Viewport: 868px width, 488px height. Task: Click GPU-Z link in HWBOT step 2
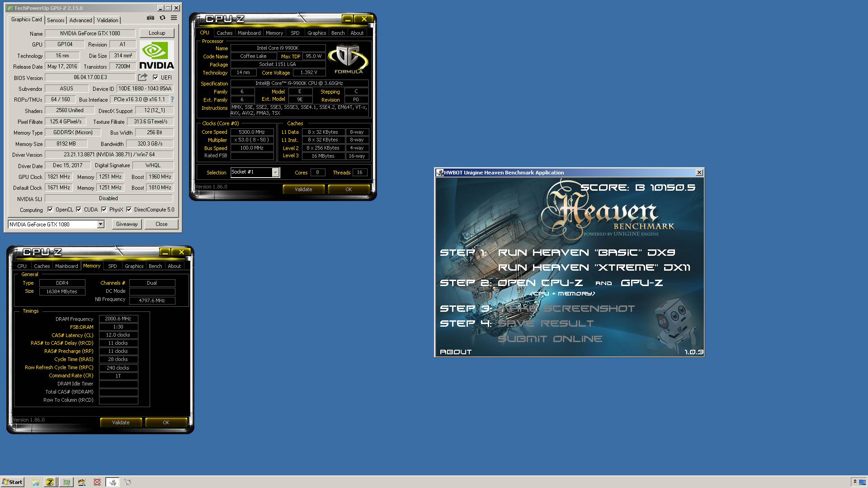642,283
